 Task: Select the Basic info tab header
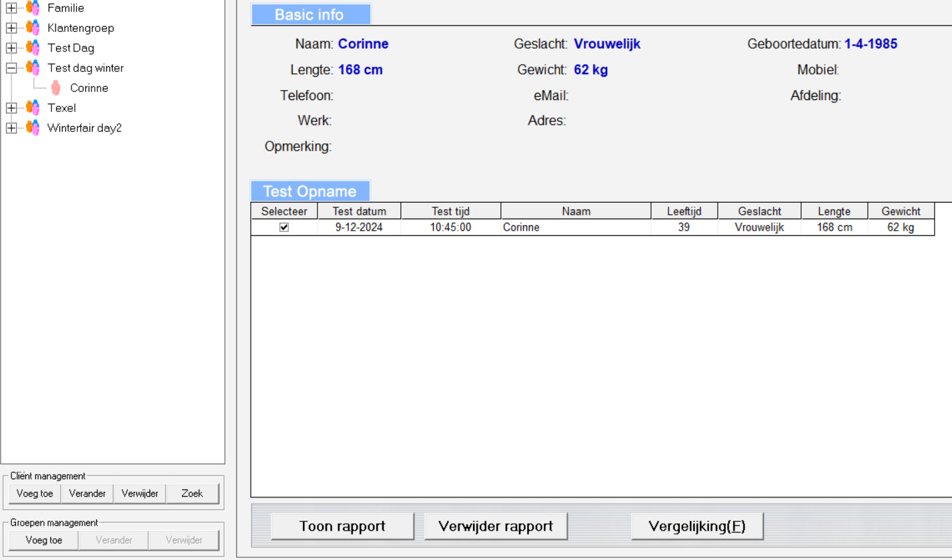point(310,15)
